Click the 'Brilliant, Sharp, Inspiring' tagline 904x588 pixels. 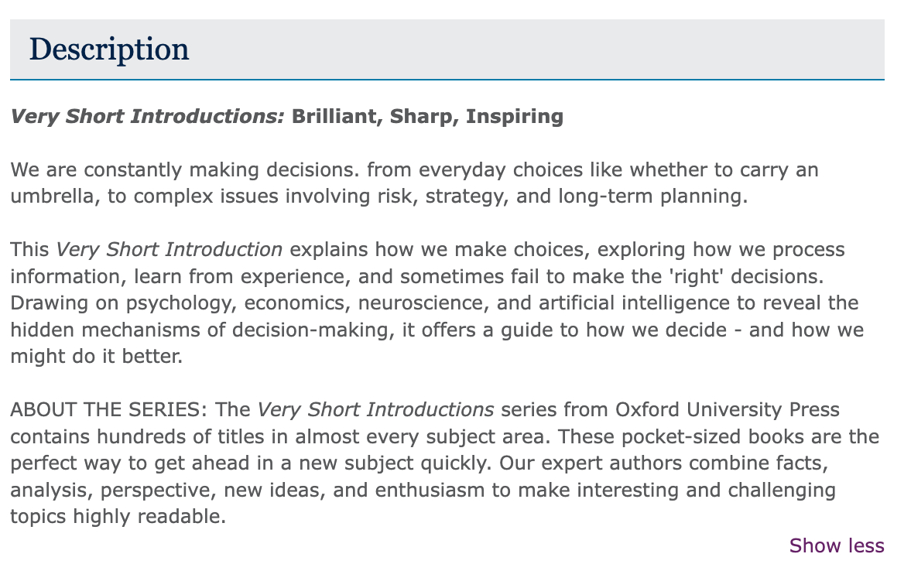pyautogui.click(x=427, y=117)
